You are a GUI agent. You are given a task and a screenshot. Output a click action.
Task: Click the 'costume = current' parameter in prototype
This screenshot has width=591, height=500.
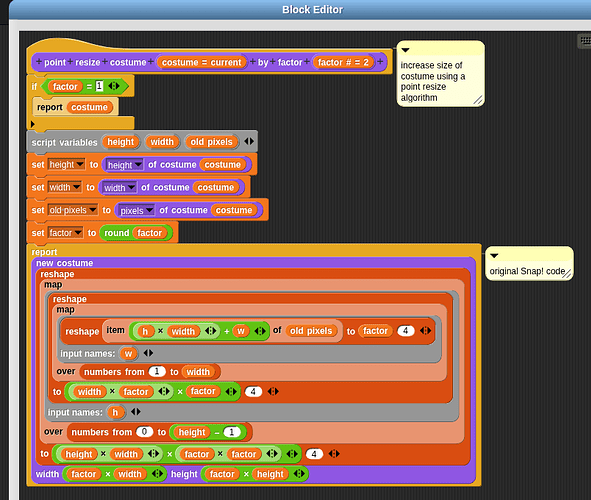(202, 62)
